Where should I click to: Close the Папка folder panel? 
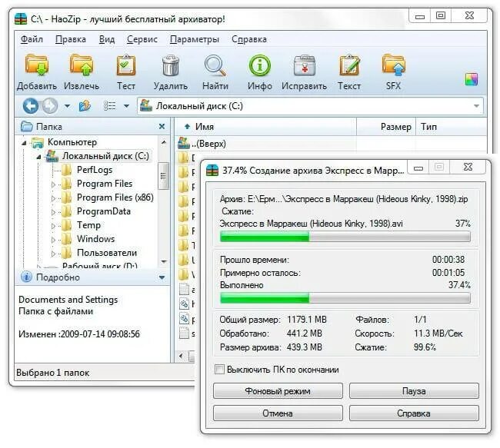pos(162,127)
